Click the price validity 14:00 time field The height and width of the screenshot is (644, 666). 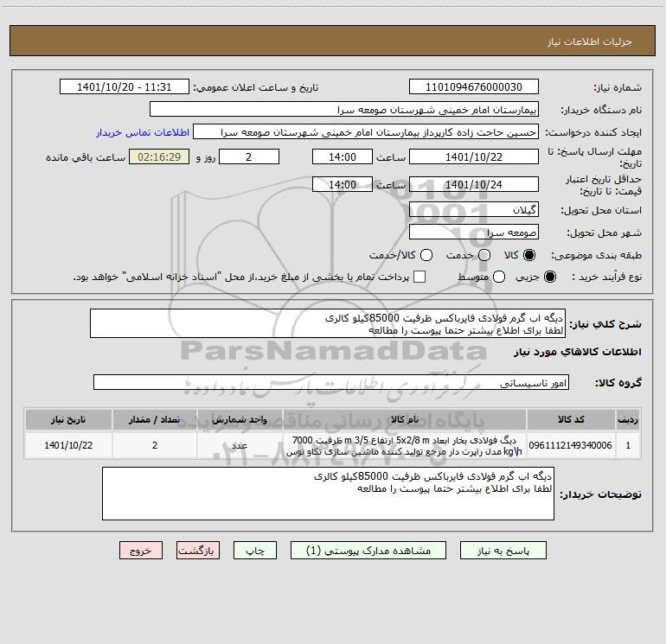343,184
